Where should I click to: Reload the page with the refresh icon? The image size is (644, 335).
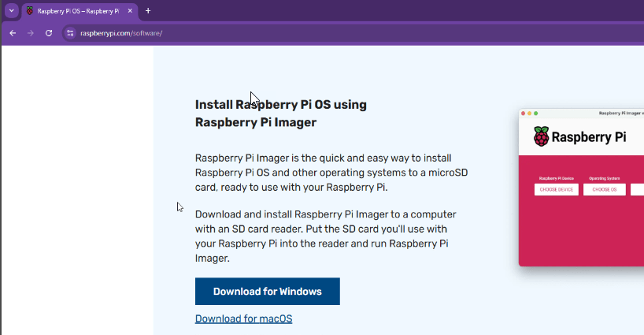coord(49,33)
